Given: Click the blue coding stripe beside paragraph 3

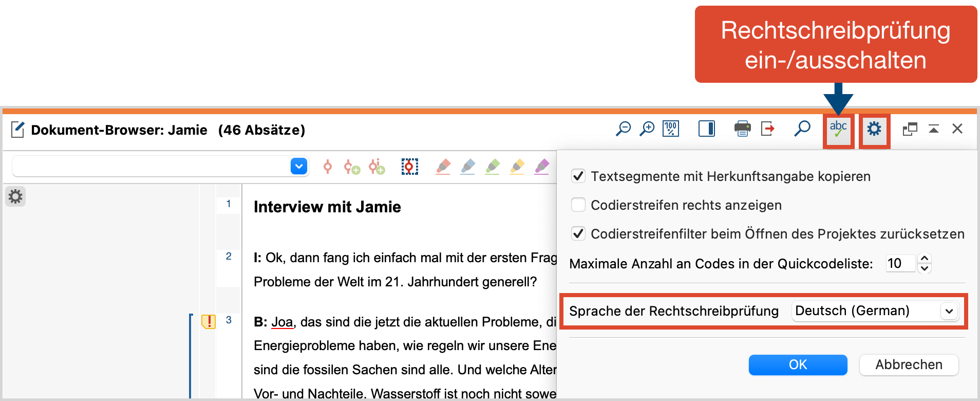Looking at the screenshot, I should coord(191,356).
